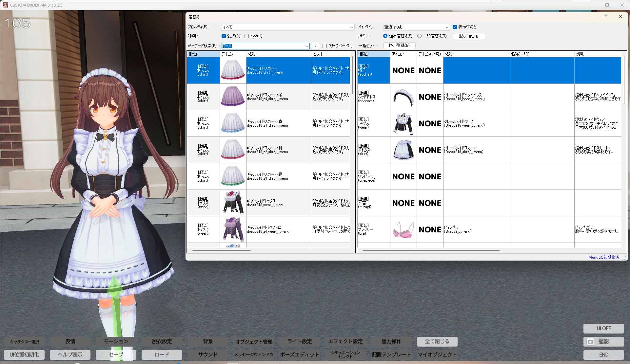The width and height of the screenshot is (630, 364).
Task: Click temporary NONE icon for ブラジャー row
Action: (x=430, y=229)
